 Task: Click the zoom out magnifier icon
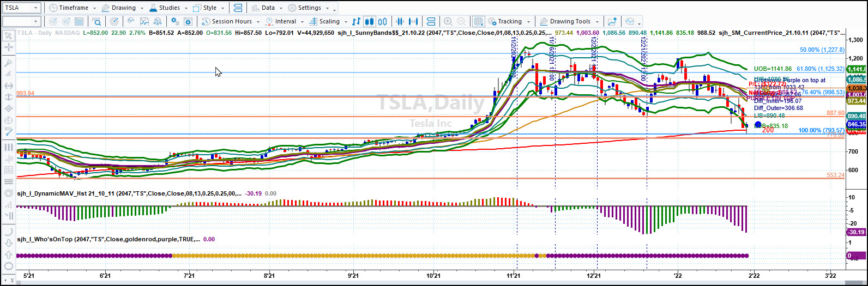(x=461, y=21)
